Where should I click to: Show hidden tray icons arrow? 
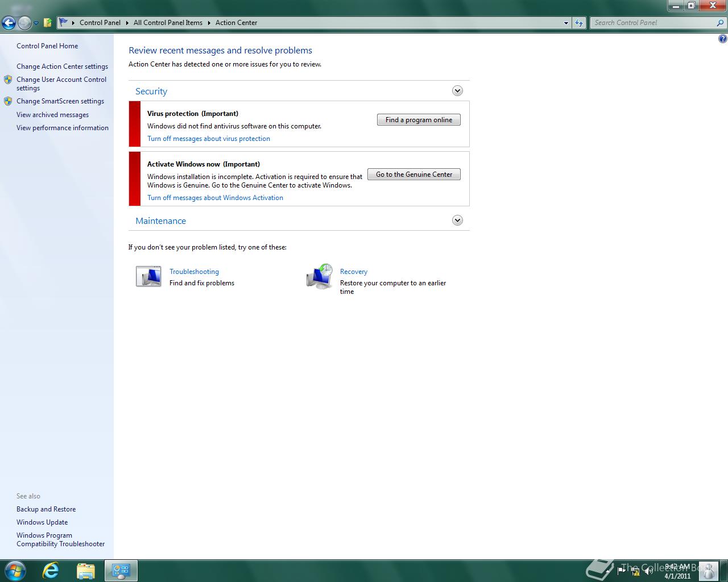click(x=607, y=571)
